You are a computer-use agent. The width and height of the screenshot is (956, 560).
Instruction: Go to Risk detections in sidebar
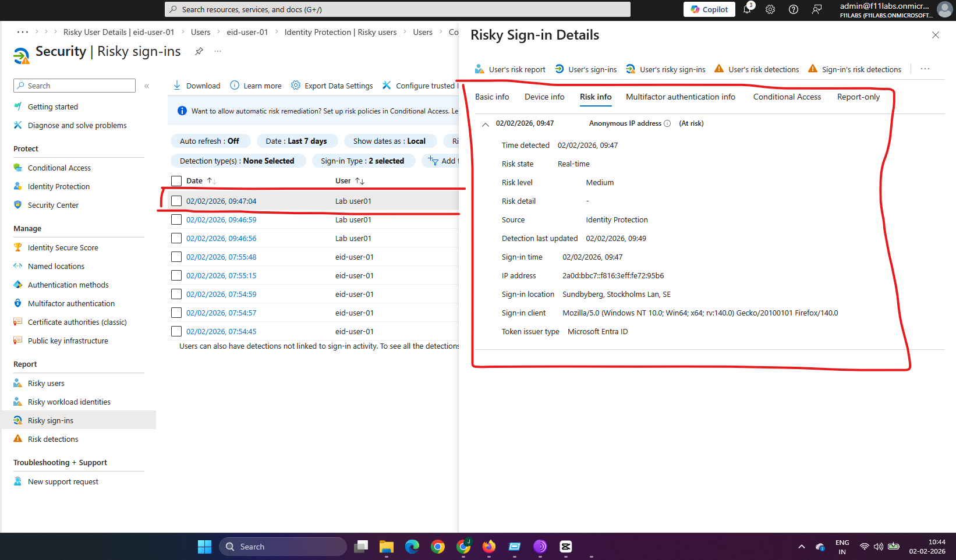pyautogui.click(x=52, y=439)
